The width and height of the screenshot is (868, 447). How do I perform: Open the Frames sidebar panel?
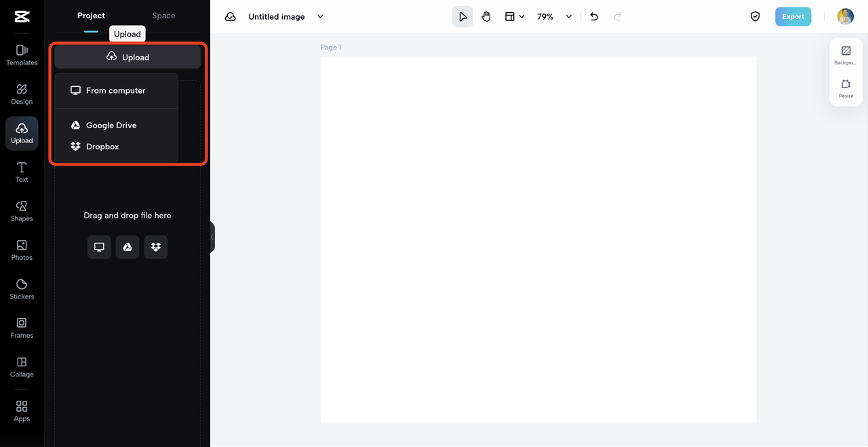[22, 328]
